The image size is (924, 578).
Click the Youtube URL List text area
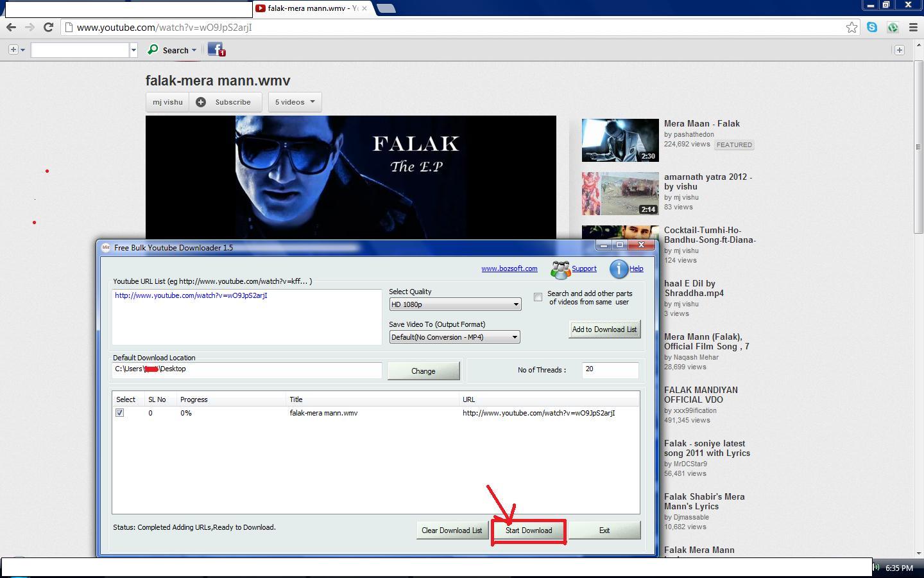pyautogui.click(x=247, y=317)
